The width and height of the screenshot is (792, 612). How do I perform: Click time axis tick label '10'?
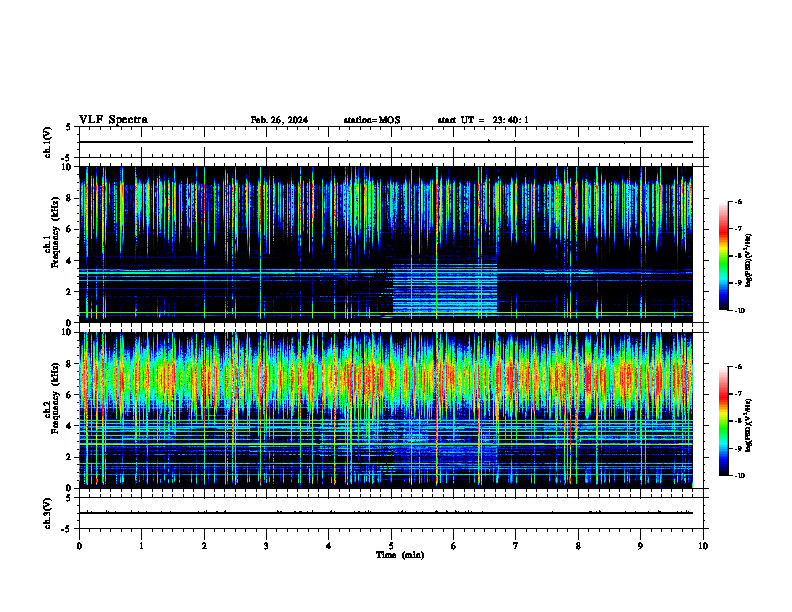[x=703, y=546]
